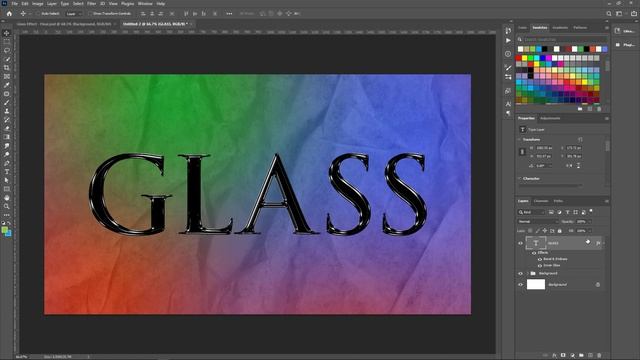The width and height of the screenshot is (640, 360).
Task: Pick the red swatch in Swatches grid
Action: point(519,58)
